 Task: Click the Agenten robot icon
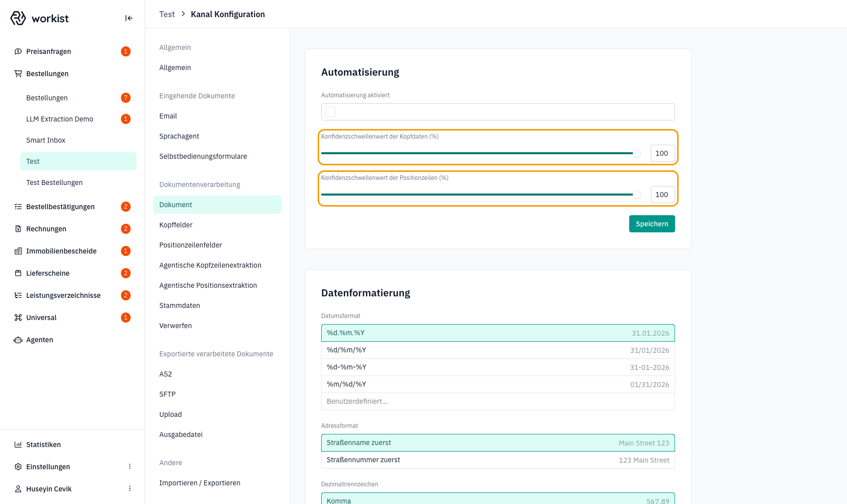click(18, 340)
